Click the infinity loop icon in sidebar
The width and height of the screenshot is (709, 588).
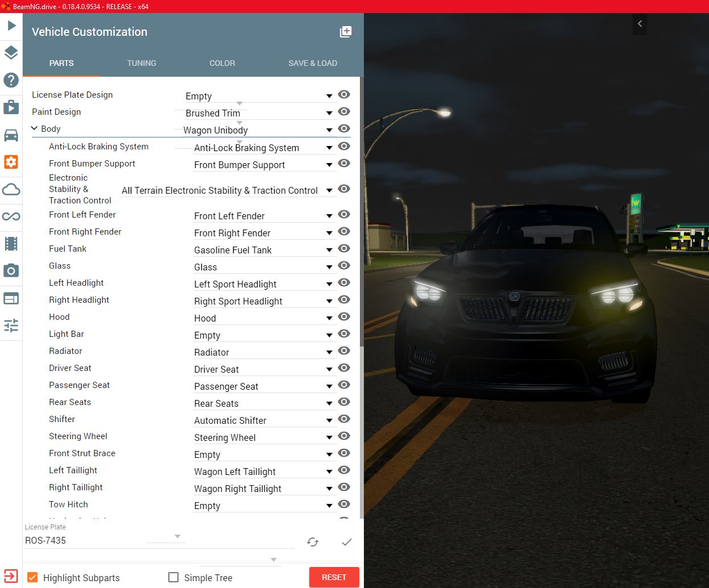[x=11, y=216]
